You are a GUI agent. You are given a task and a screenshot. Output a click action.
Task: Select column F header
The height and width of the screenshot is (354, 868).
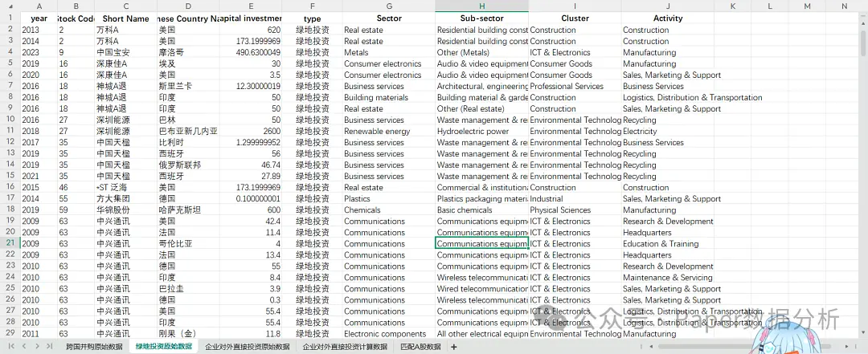click(312, 6)
